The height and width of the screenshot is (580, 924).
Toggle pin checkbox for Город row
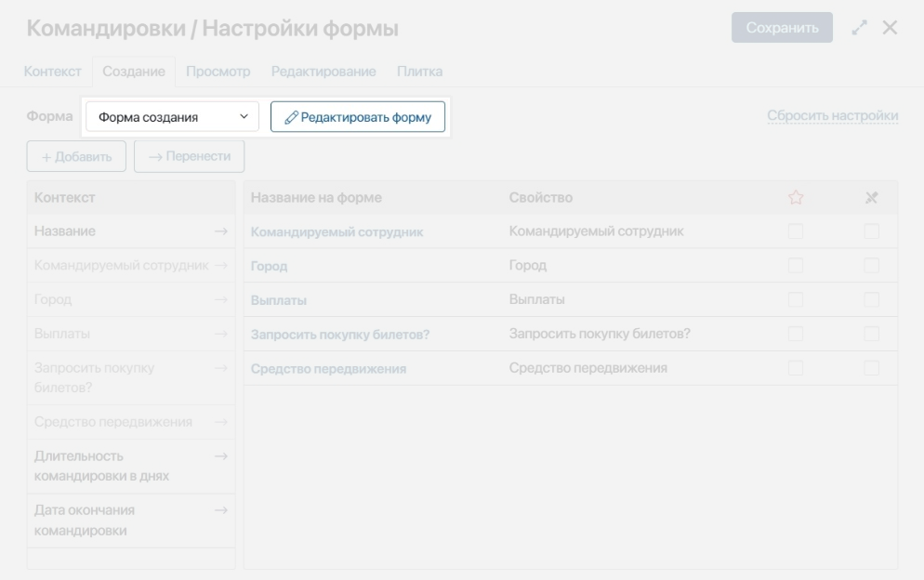point(871,266)
